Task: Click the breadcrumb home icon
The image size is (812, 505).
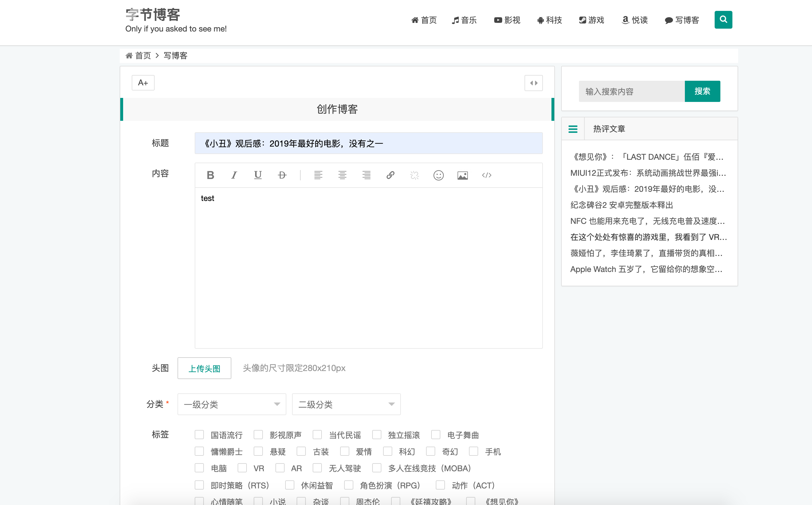Action: coord(129,56)
